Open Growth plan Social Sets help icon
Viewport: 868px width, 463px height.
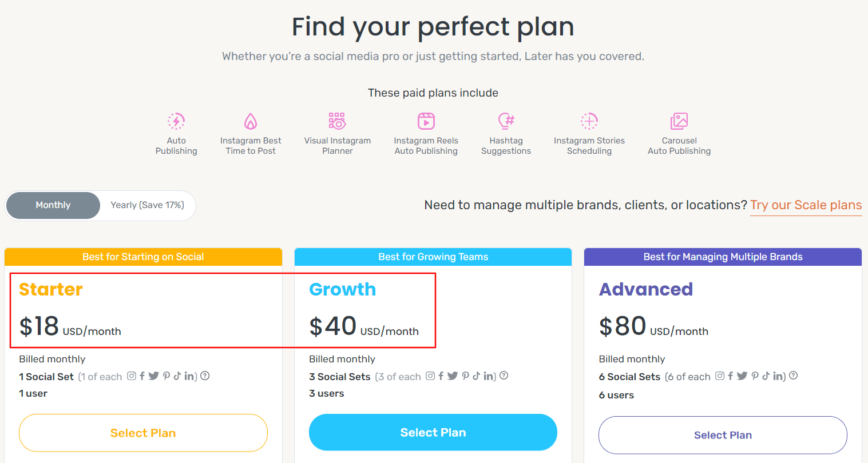pos(504,376)
